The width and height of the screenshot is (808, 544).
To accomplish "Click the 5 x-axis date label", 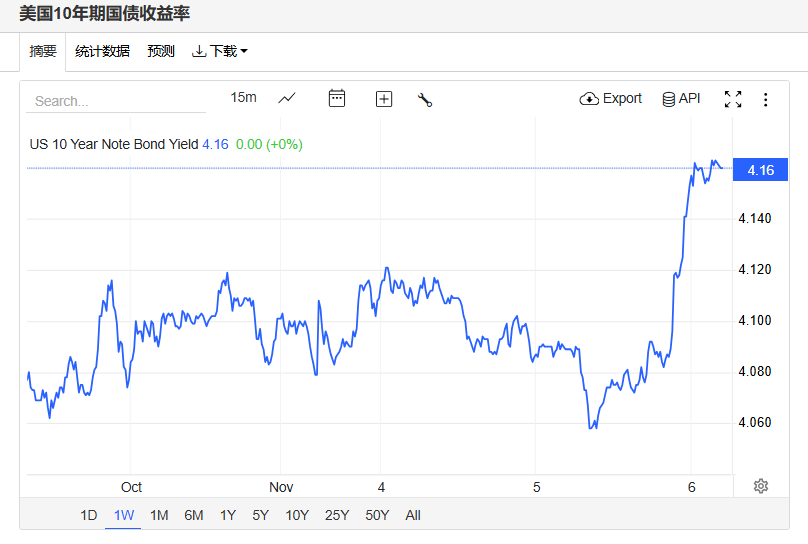I will point(536,487).
